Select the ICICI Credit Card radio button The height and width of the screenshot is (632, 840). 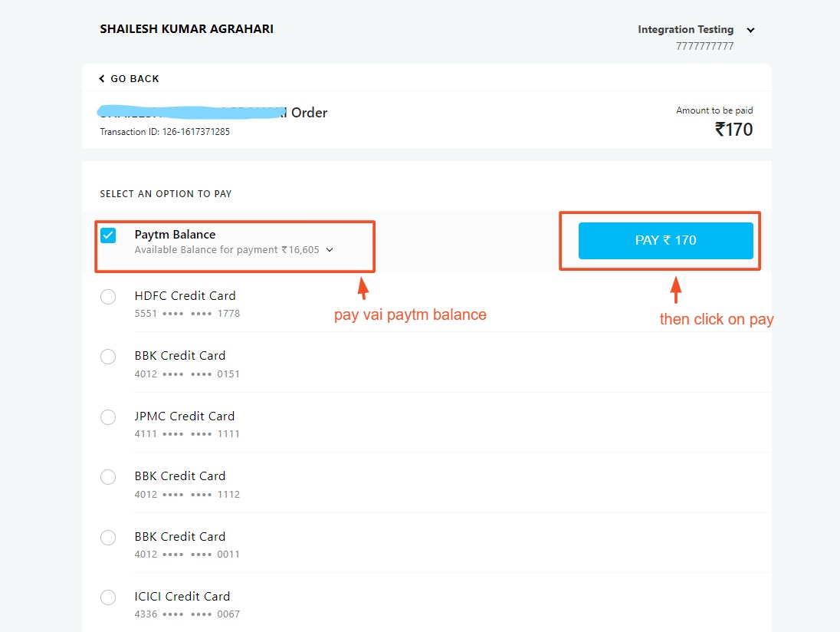pyautogui.click(x=108, y=597)
